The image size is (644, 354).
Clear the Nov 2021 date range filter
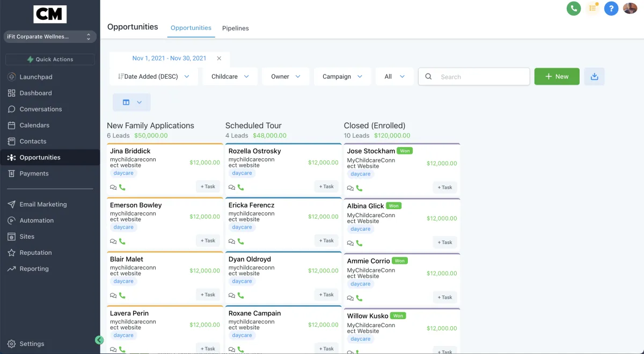[x=219, y=58]
